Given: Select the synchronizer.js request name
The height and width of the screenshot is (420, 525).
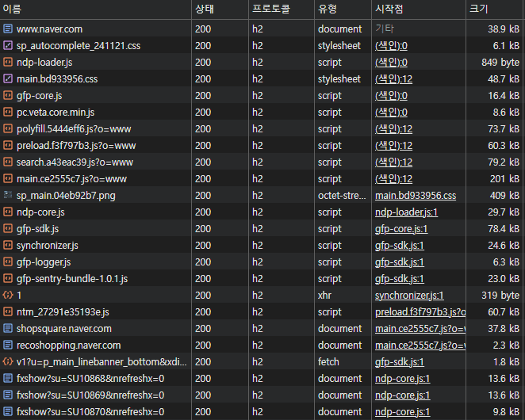Looking at the screenshot, I should (48, 246).
